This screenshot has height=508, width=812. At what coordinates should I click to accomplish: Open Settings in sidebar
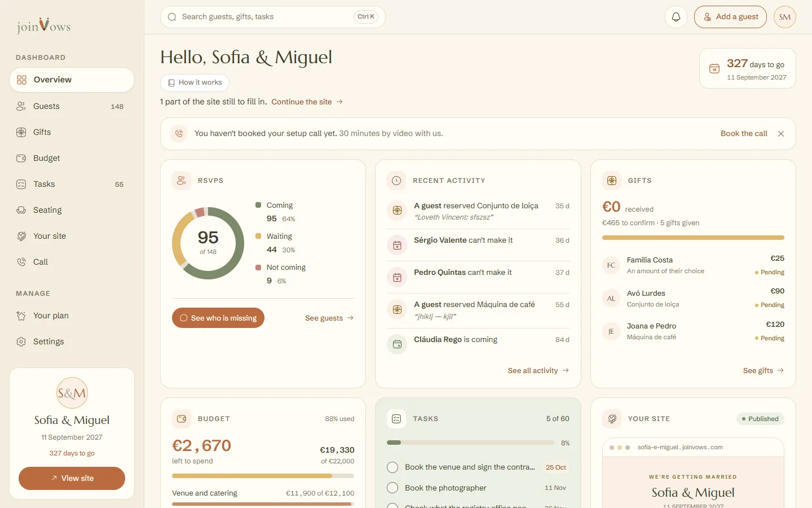72,341
